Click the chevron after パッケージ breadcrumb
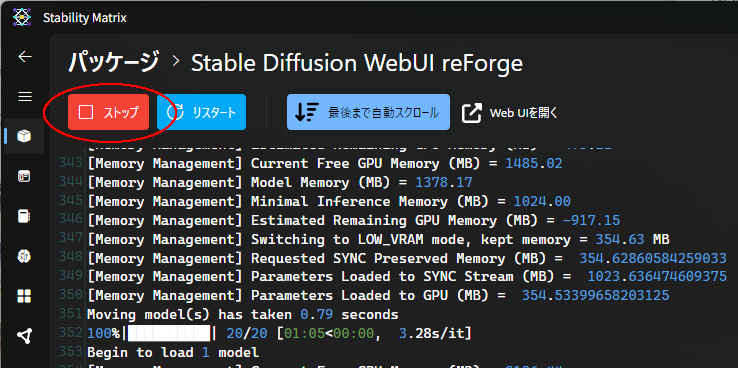738x368 pixels. tap(176, 61)
